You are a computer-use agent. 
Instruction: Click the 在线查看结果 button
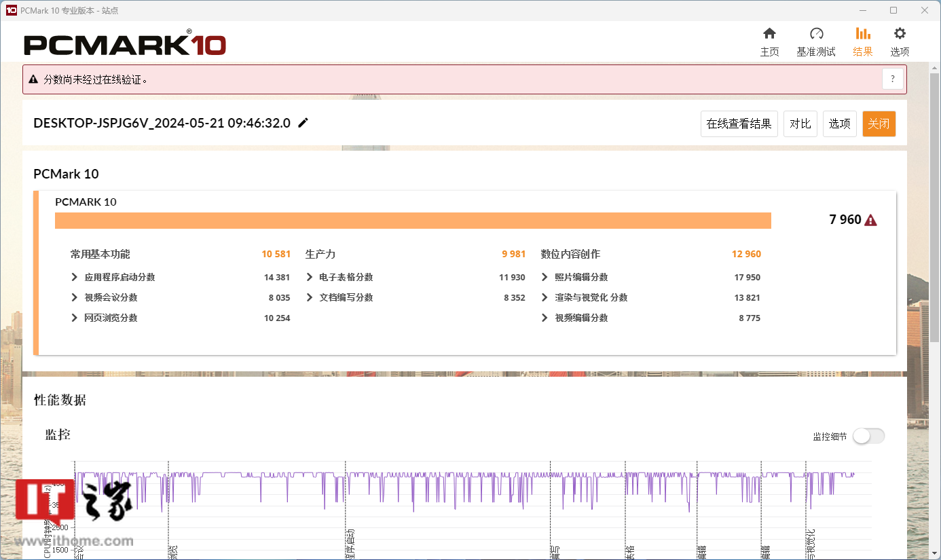739,124
